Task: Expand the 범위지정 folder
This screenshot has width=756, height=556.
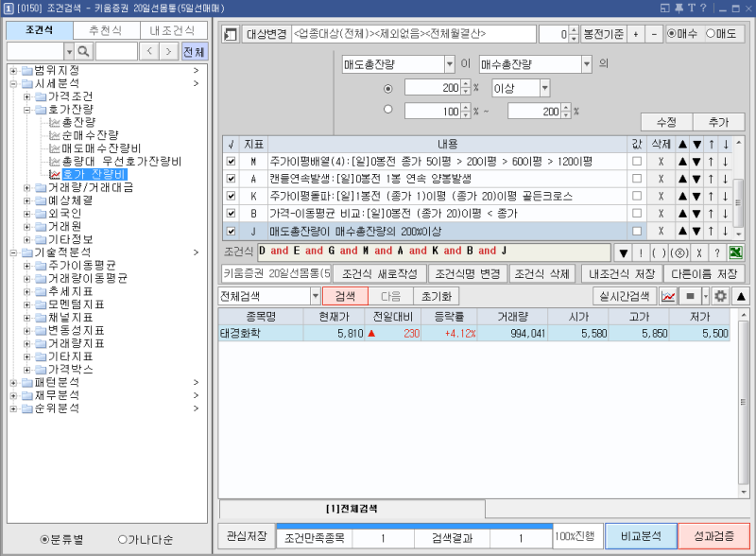Action: 13,71
